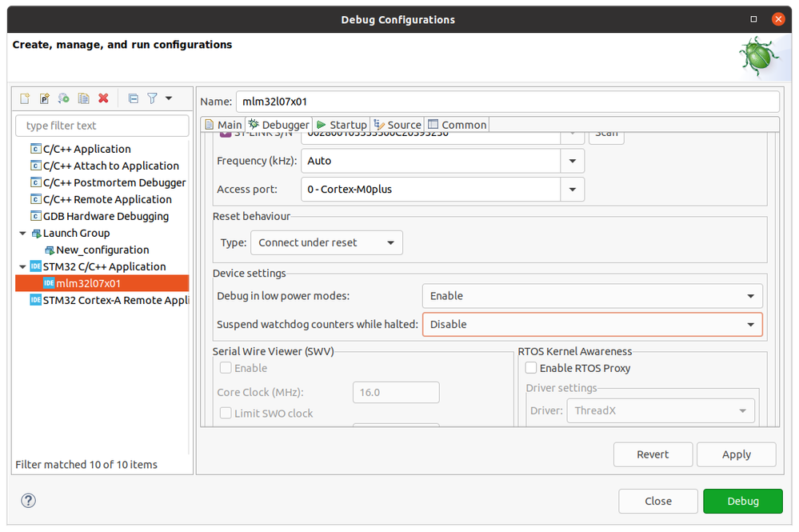The image size is (799, 532).
Task: Click the New launch configuration icon
Action: 25,98
